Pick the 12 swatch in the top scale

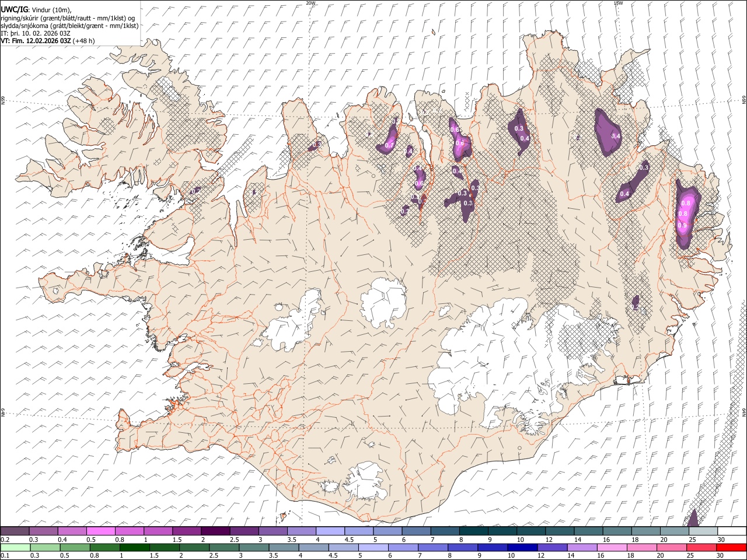pyautogui.click(x=560, y=531)
